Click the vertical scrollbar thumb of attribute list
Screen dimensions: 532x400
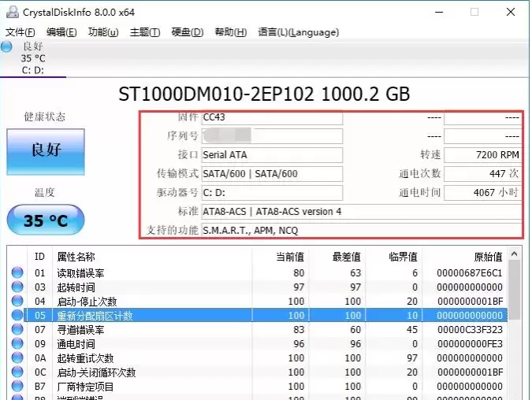515,291
